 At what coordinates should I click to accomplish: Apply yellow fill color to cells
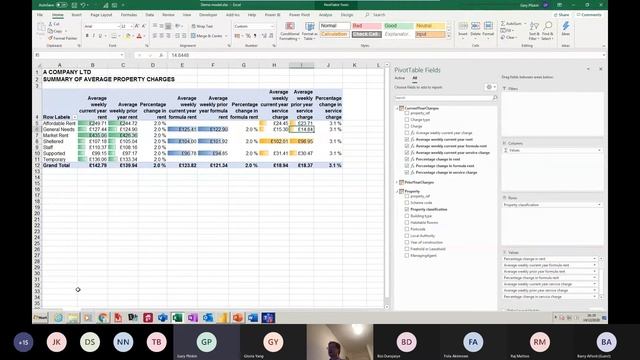[128, 36]
